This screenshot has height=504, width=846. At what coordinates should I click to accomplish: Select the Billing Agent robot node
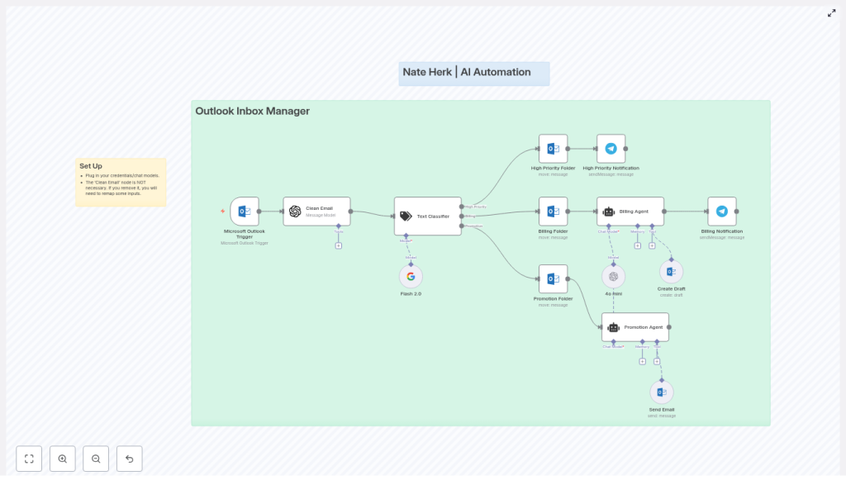click(x=630, y=212)
